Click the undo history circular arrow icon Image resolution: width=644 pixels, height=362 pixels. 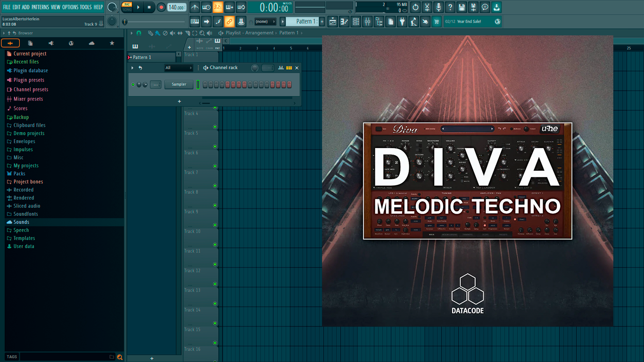(x=415, y=7)
